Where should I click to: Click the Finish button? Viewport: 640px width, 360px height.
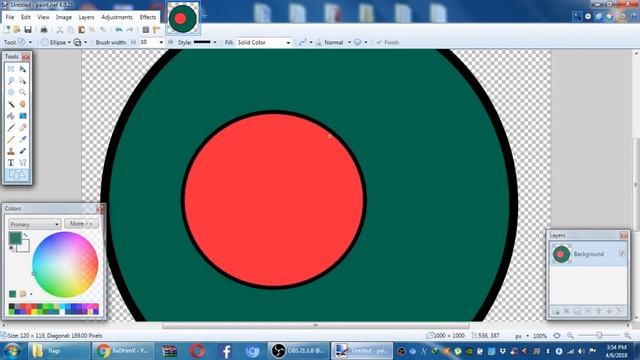[387, 42]
